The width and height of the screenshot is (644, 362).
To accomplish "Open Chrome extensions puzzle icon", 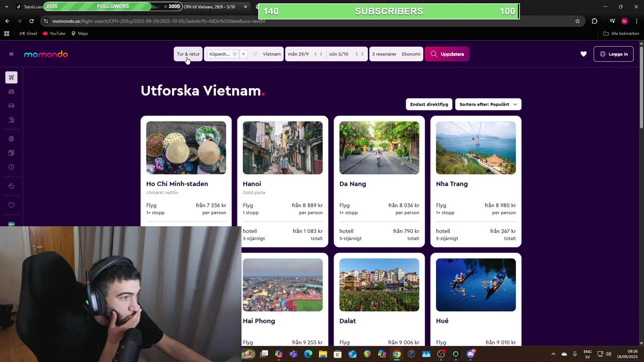I will pyautogui.click(x=595, y=21).
